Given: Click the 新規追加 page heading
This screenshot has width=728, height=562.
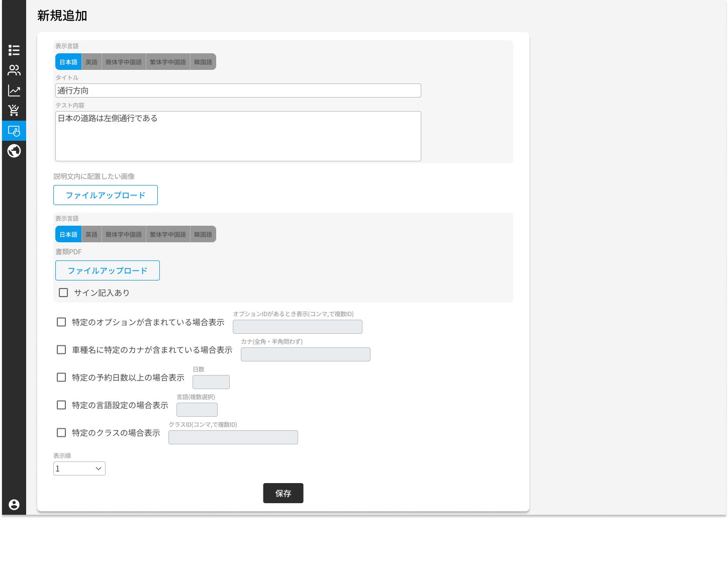Looking at the screenshot, I should (x=62, y=16).
